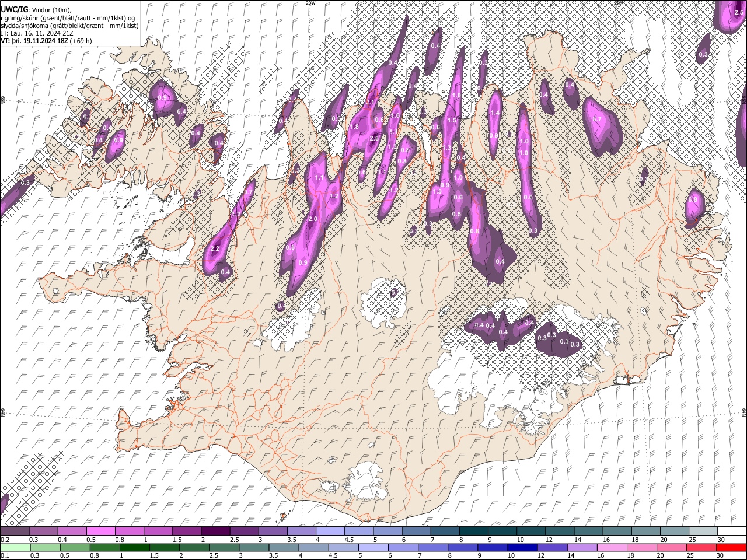Click the 0.8 magenta swatch in top legend row
Image resolution: width=747 pixels, height=560 pixels.
[129, 531]
